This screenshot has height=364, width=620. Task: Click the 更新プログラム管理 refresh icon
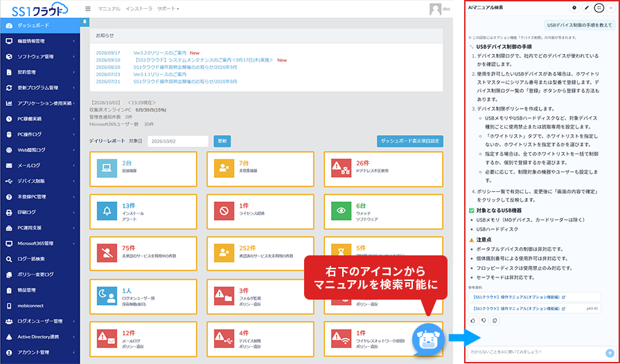pyautogui.click(x=9, y=88)
